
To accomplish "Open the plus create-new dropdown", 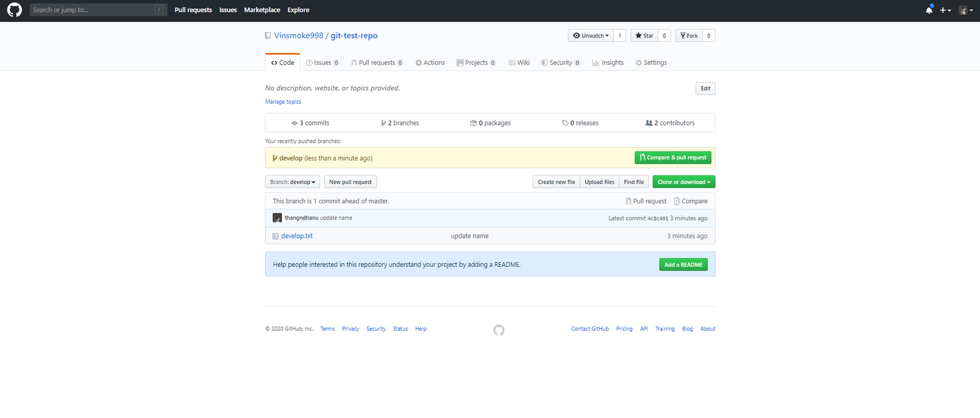I will click(945, 10).
